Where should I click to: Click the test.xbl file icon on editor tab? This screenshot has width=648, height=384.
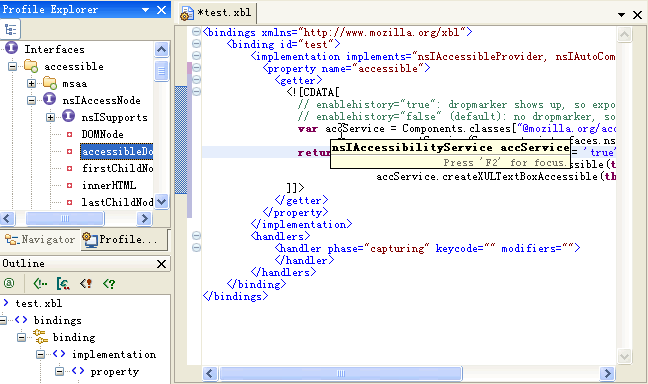187,13
